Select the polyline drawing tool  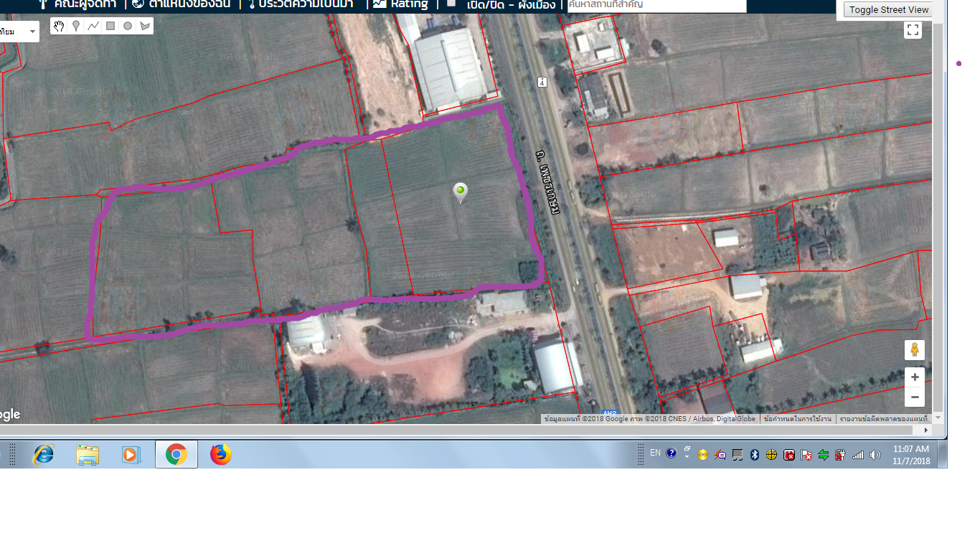93,26
